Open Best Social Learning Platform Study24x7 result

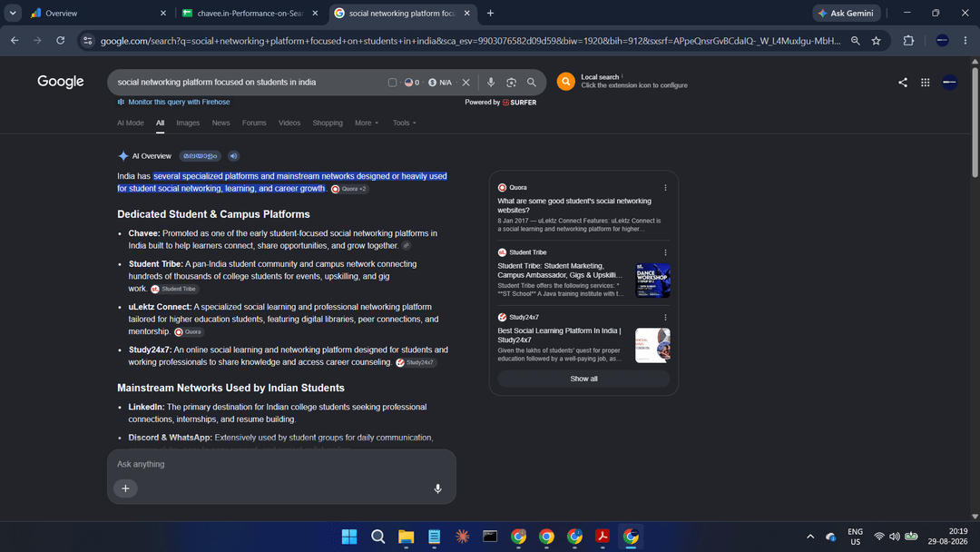(x=559, y=335)
